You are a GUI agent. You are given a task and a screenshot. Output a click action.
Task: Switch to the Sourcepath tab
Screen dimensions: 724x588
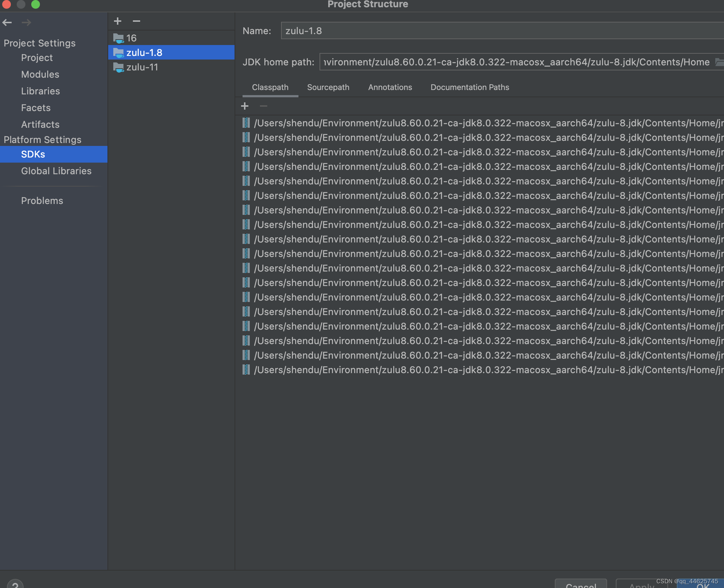(328, 87)
